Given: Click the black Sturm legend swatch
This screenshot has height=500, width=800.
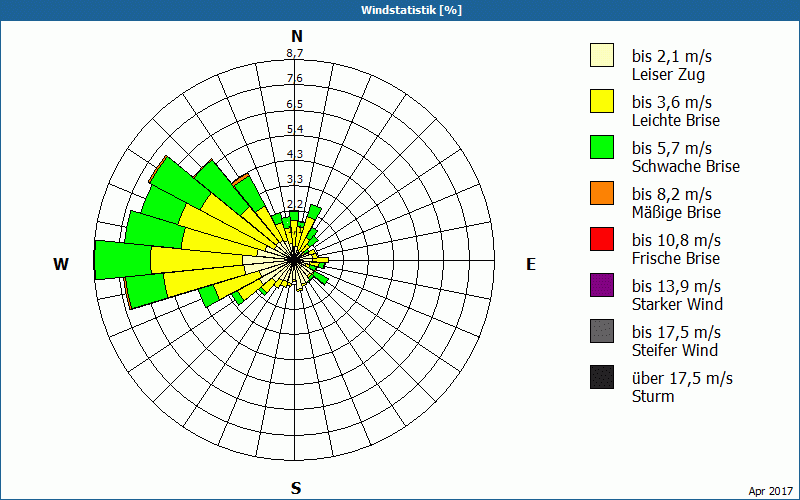Looking at the screenshot, I should 602,377.
